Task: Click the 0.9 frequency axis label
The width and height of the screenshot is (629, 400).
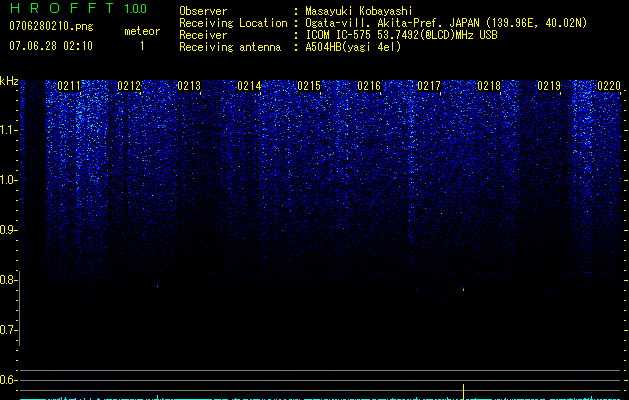Action: click(8, 230)
